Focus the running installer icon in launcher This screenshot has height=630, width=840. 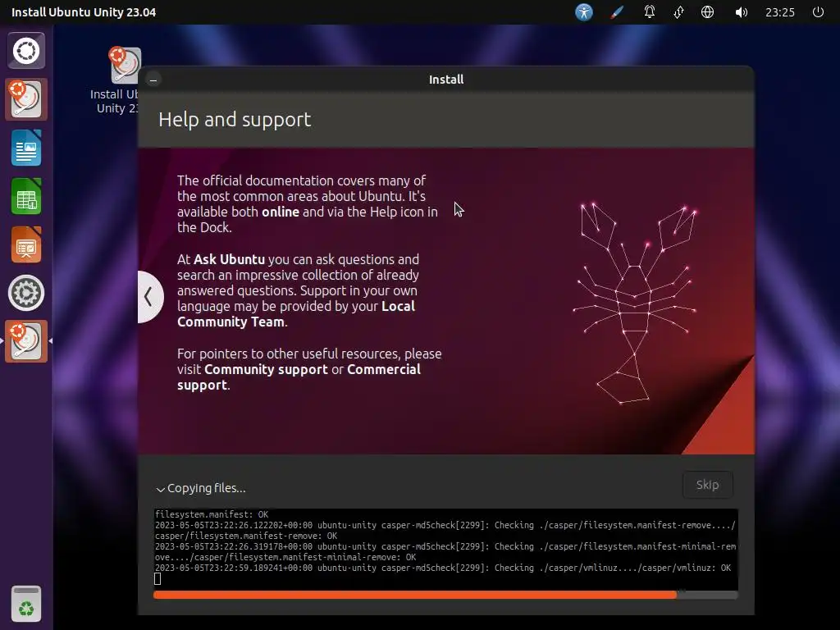pos(26,341)
